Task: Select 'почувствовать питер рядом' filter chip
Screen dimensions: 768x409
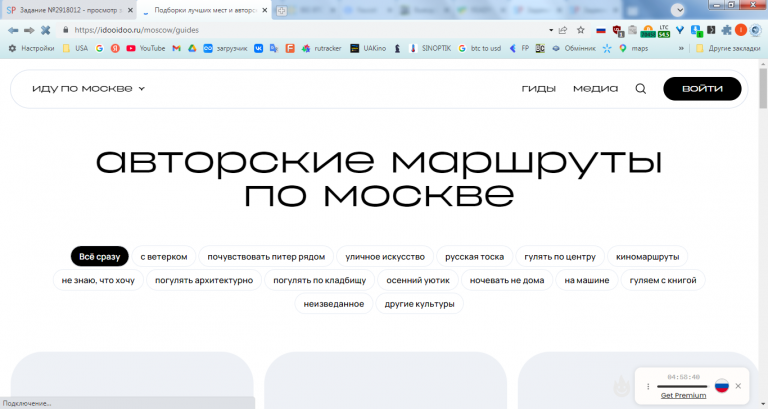Action: pyautogui.click(x=266, y=256)
